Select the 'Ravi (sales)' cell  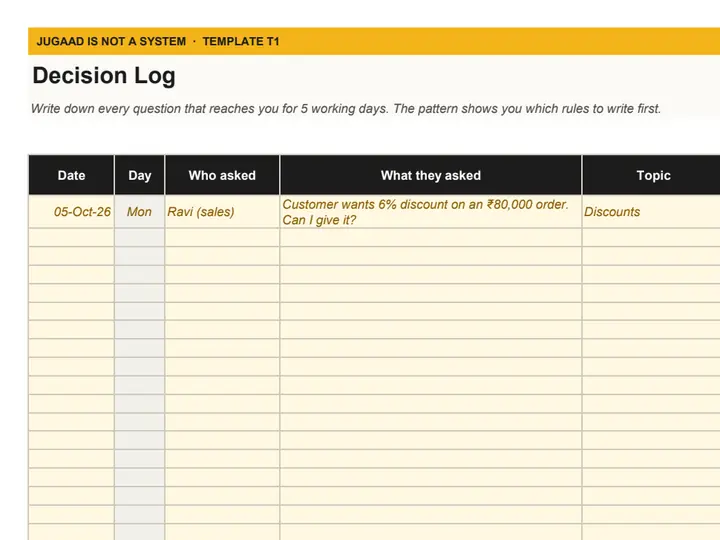[x=222, y=212]
